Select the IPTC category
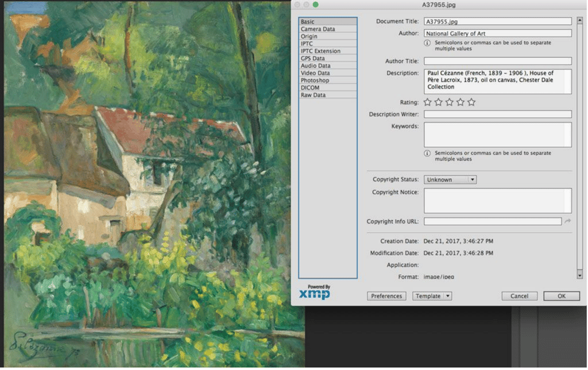Screen dimensions: 588x370 point(328,44)
